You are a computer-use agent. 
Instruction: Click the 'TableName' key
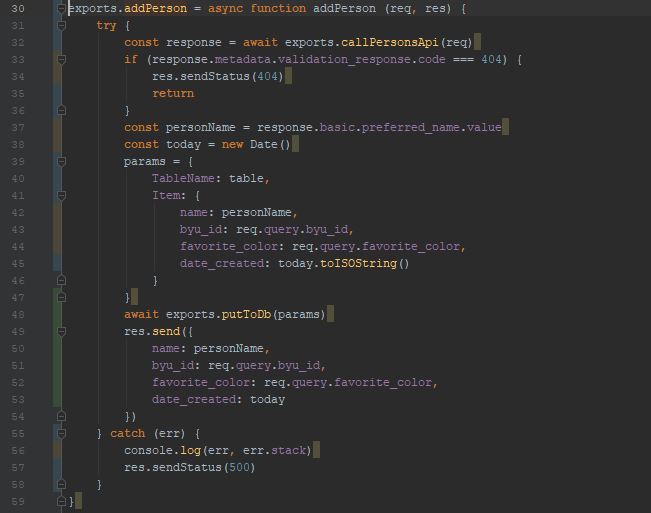coord(183,178)
